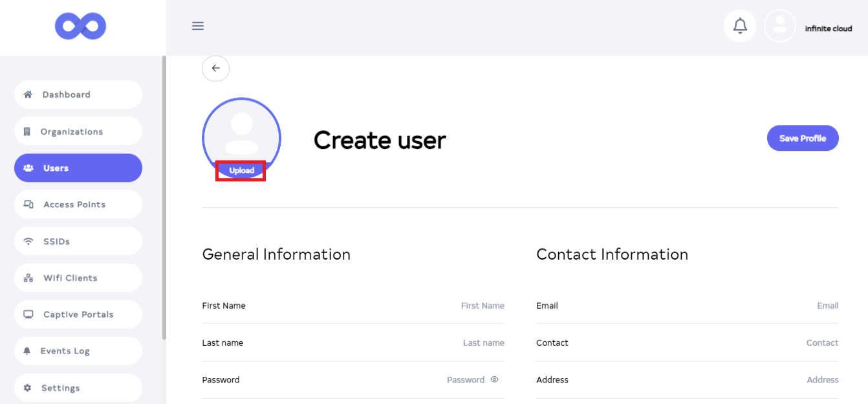Viewport: 868px width, 404px height.
Task: Click the SSIDs wifi icon
Action: click(x=28, y=241)
